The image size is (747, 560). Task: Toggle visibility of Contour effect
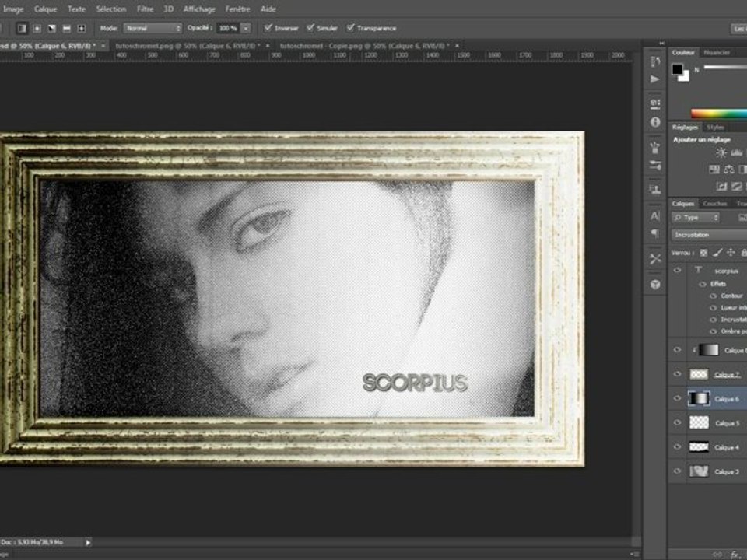click(x=714, y=296)
